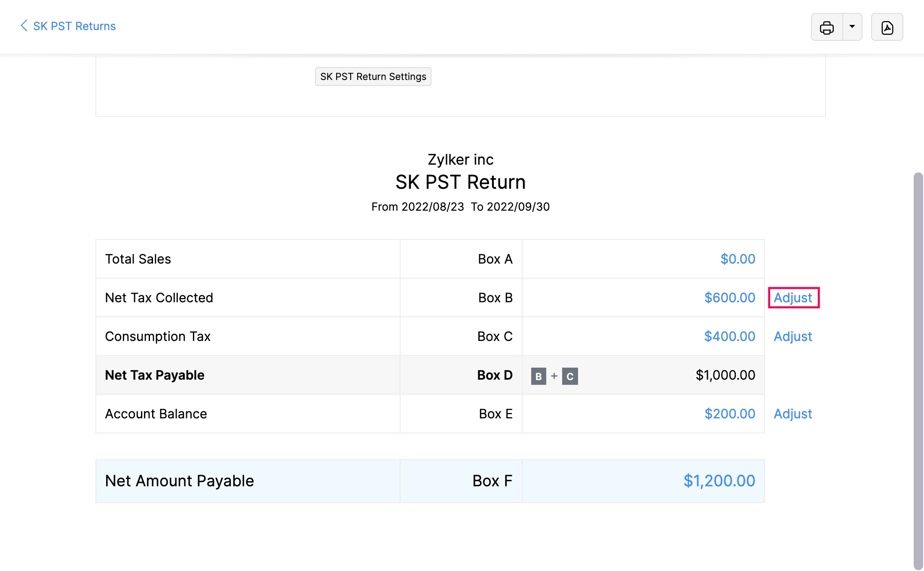Adjust the Consumption Tax amount
The image size is (924, 571).
pyautogui.click(x=793, y=336)
